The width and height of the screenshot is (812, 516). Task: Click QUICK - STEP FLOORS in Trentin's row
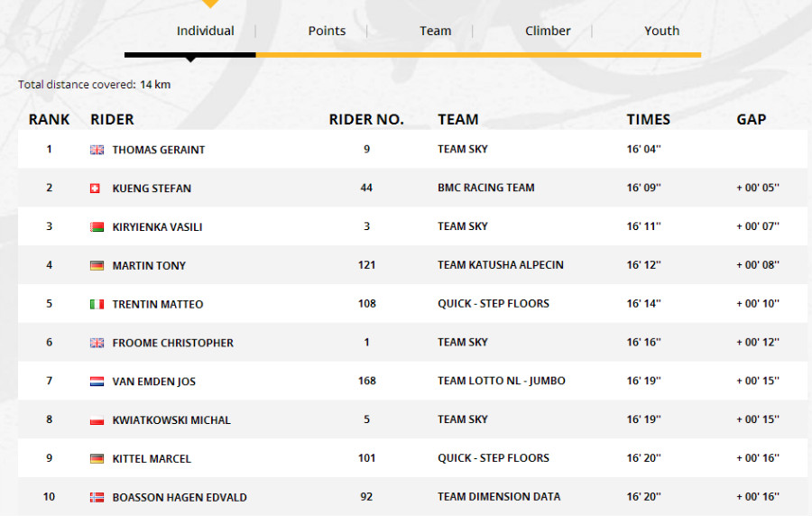click(x=494, y=304)
